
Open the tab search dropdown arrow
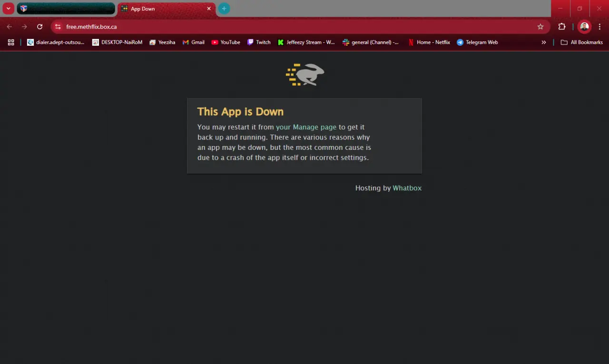[9, 9]
